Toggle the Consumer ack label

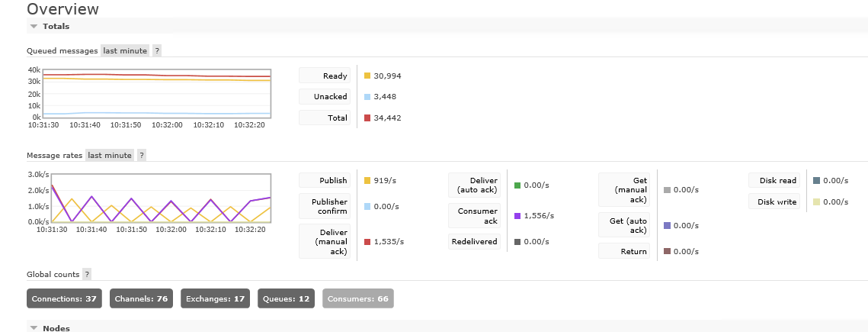tap(475, 215)
